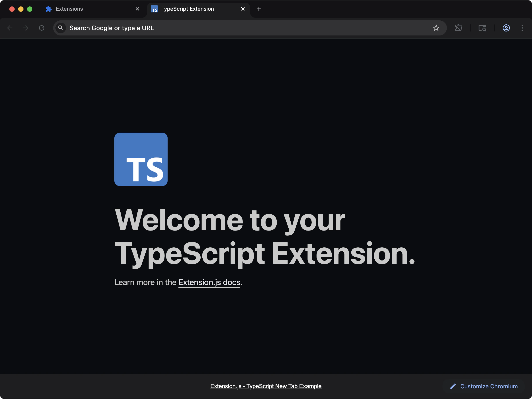Viewport: 532px width, 399px height.
Task: Click the search magnifier in the address bar
Action: click(61, 28)
